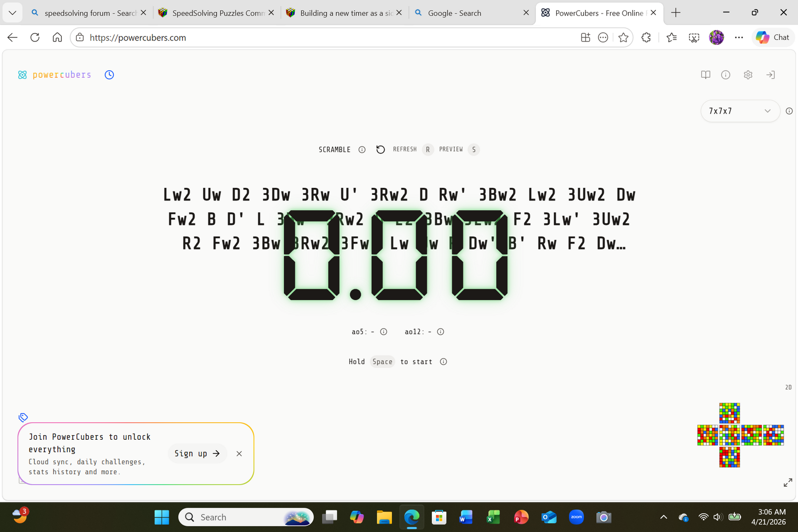The height and width of the screenshot is (532, 798).
Task: Open the timer clock icon beside powercubers logo
Action: point(109,75)
